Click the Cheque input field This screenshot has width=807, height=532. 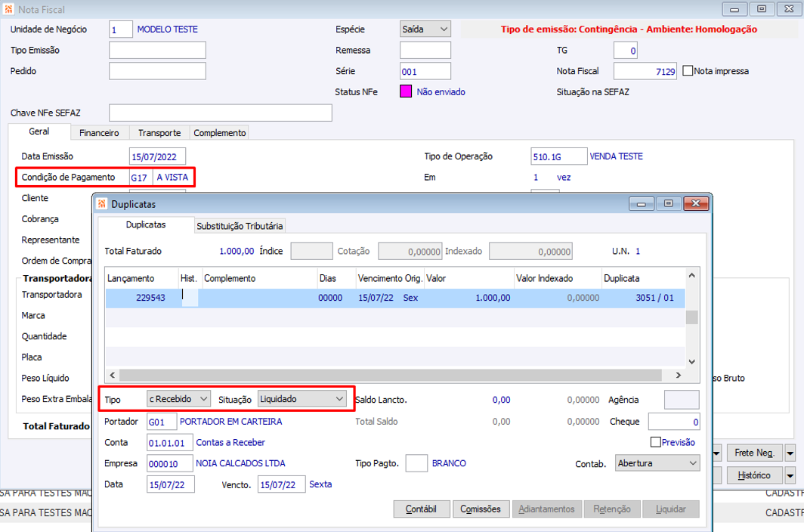[674, 422]
